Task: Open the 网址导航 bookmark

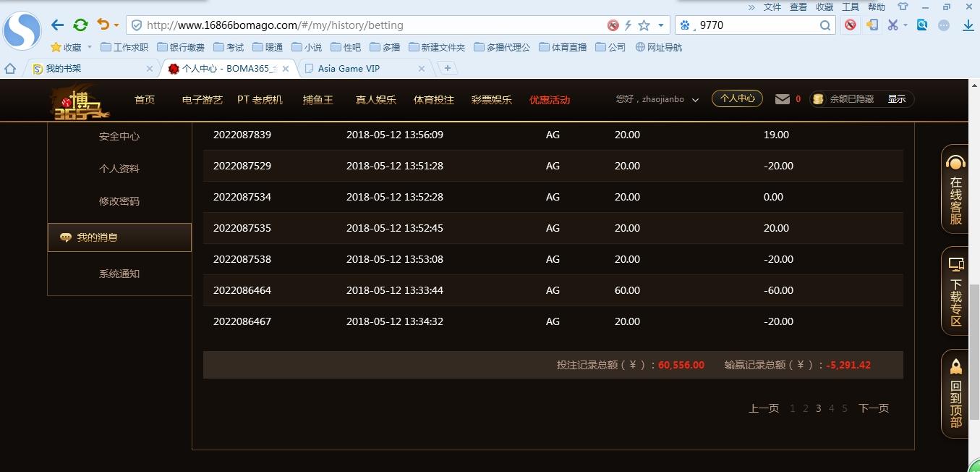Action: 659,47
